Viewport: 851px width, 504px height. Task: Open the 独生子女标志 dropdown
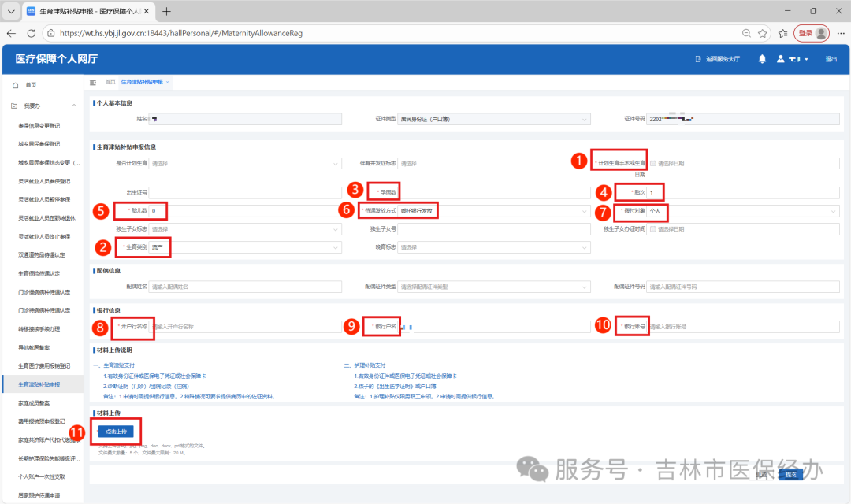click(x=245, y=229)
